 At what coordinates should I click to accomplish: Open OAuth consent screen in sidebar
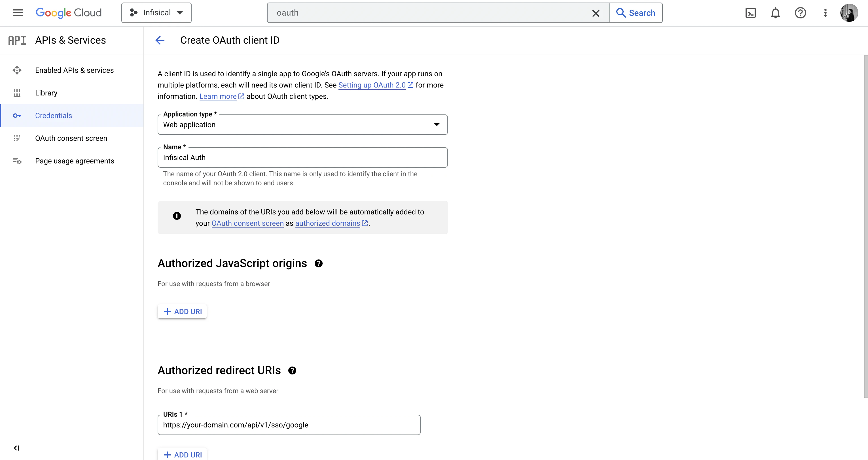(17, 138)
